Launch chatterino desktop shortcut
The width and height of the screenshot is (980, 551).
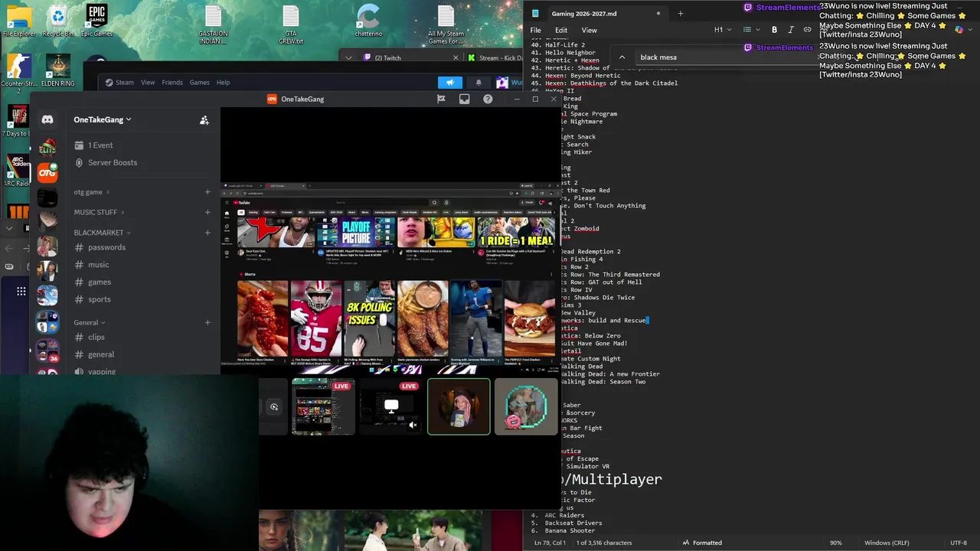[x=368, y=21]
